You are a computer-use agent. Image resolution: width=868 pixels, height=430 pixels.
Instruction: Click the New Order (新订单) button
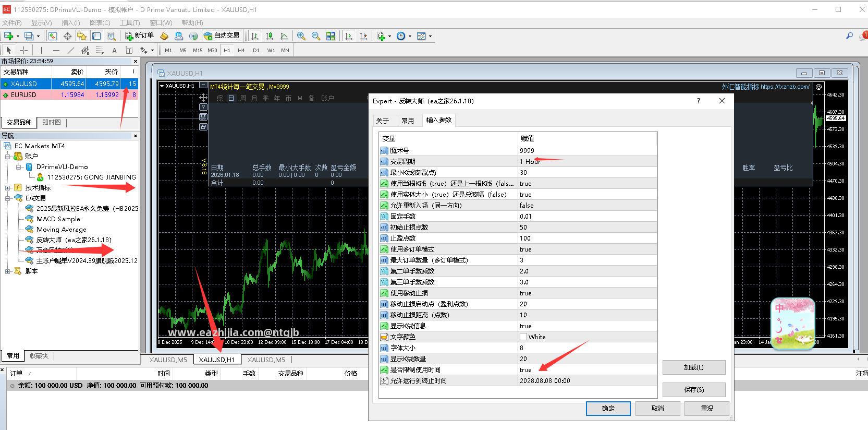click(x=139, y=36)
